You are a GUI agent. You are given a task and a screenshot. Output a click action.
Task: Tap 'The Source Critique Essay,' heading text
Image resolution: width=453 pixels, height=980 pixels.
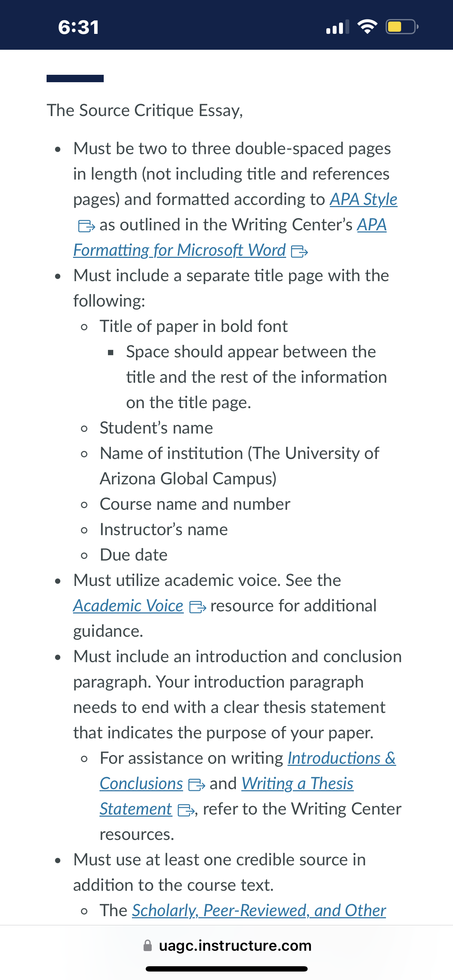[x=145, y=110]
